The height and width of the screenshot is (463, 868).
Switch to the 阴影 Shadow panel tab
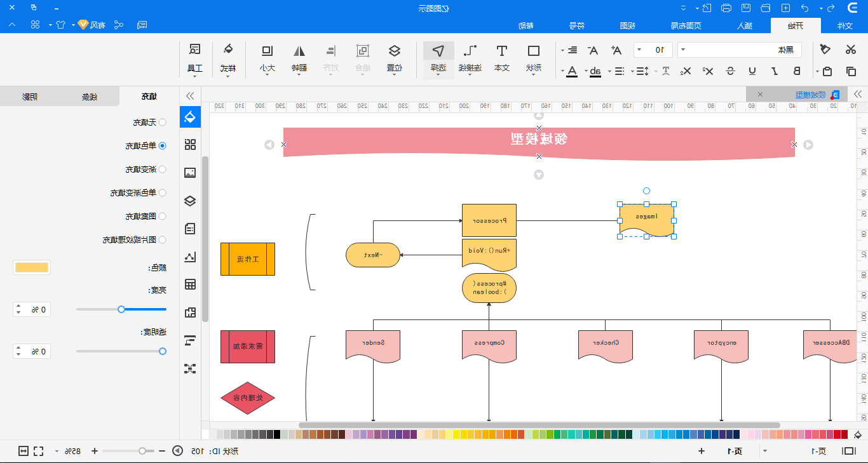point(30,97)
